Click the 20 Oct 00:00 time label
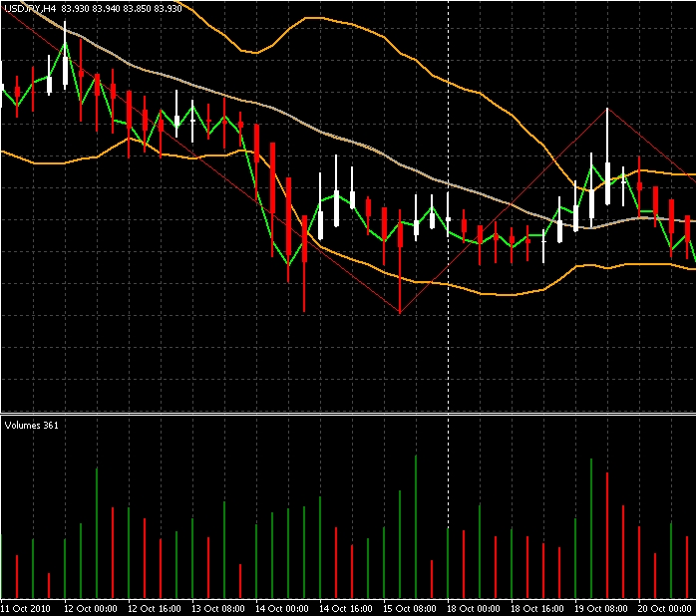The image size is (696, 616). click(x=665, y=608)
